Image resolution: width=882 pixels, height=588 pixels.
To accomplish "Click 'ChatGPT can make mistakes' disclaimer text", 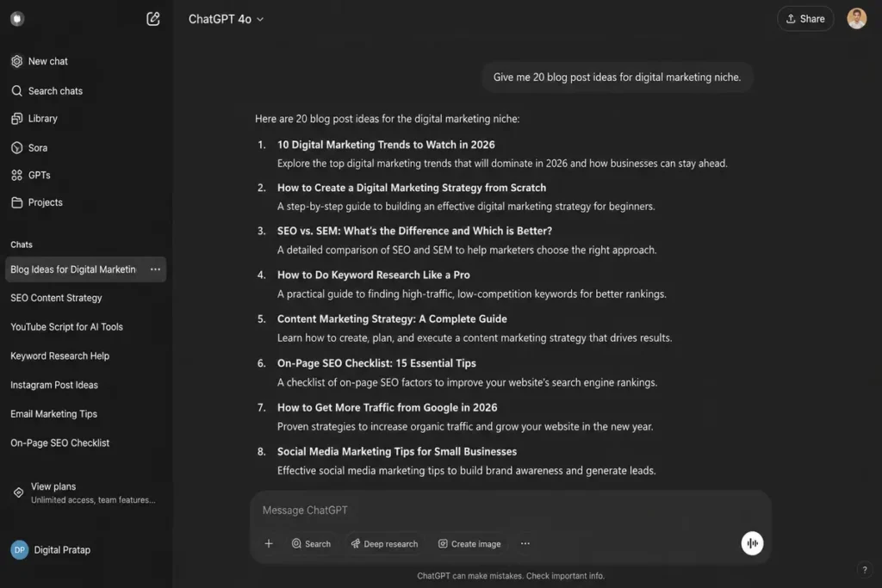I will tap(511, 576).
